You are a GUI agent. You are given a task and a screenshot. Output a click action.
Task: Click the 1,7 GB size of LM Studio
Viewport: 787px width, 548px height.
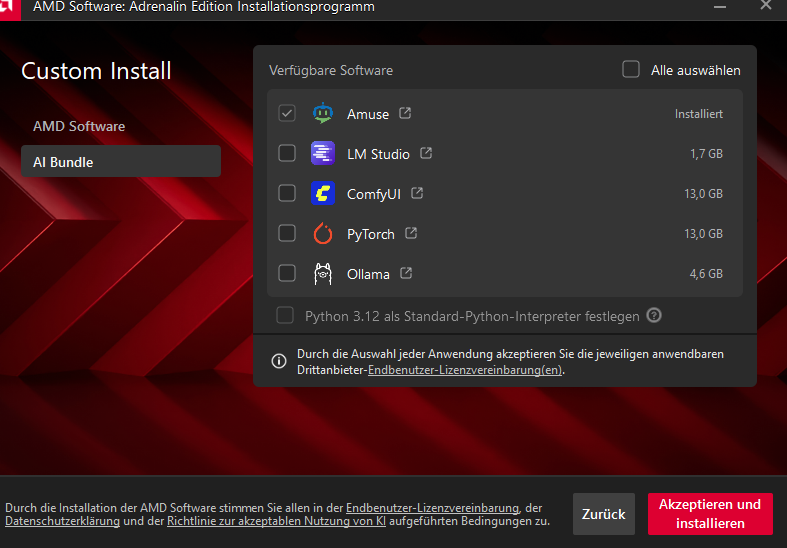707,154
